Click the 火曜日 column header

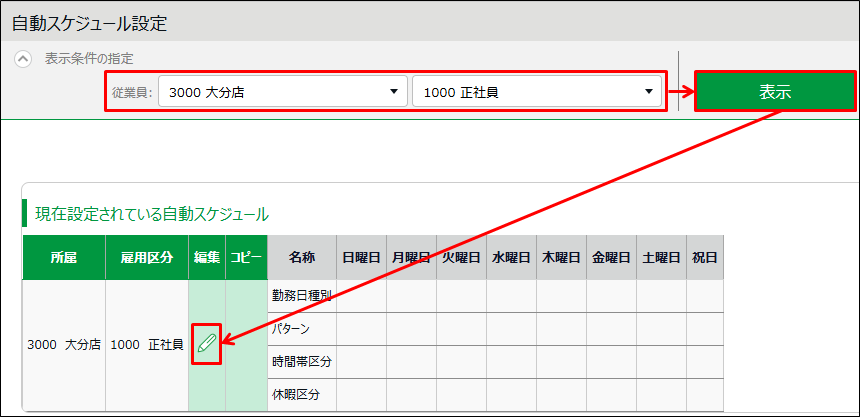[x=461, y=257]
